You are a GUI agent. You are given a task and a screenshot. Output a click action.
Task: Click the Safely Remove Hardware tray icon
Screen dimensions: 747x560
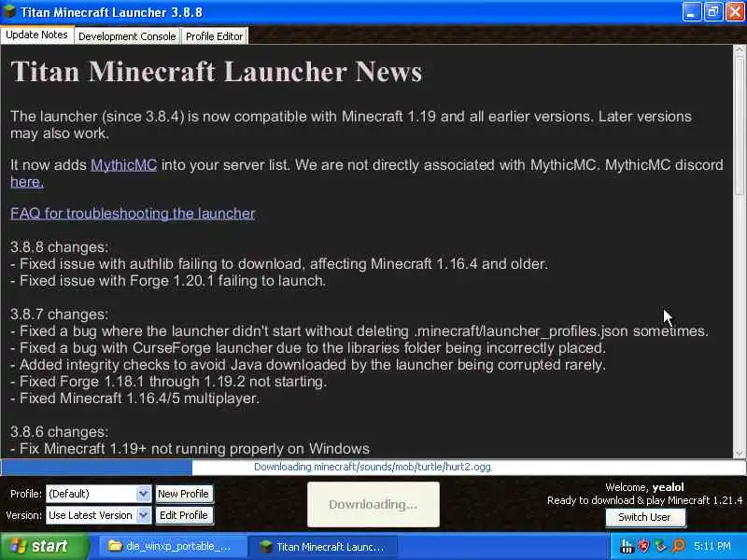point(660,546)
